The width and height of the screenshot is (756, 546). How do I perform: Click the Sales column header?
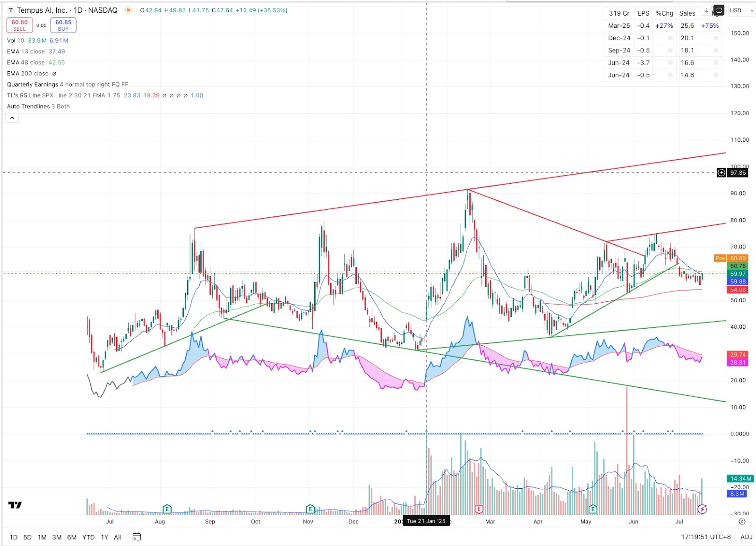pos(687,13)
